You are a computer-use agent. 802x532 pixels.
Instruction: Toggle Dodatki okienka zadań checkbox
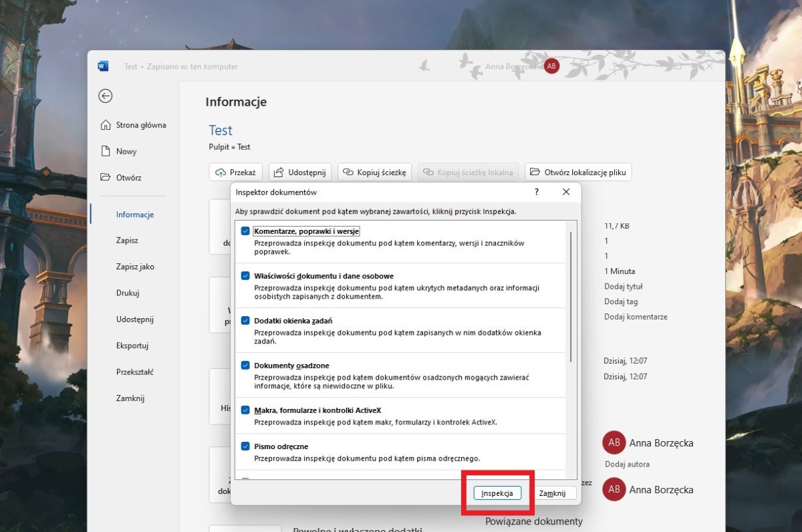tap(245, 321)
